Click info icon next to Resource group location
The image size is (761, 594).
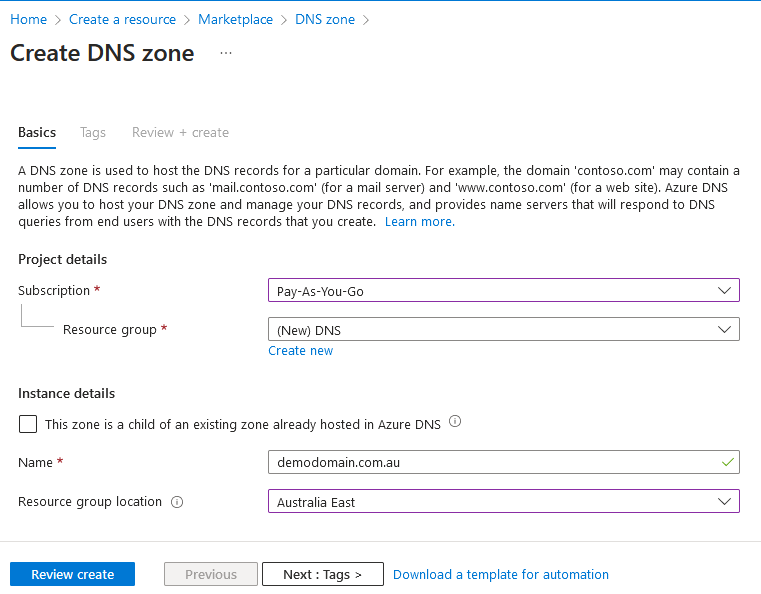coord(177,502)
